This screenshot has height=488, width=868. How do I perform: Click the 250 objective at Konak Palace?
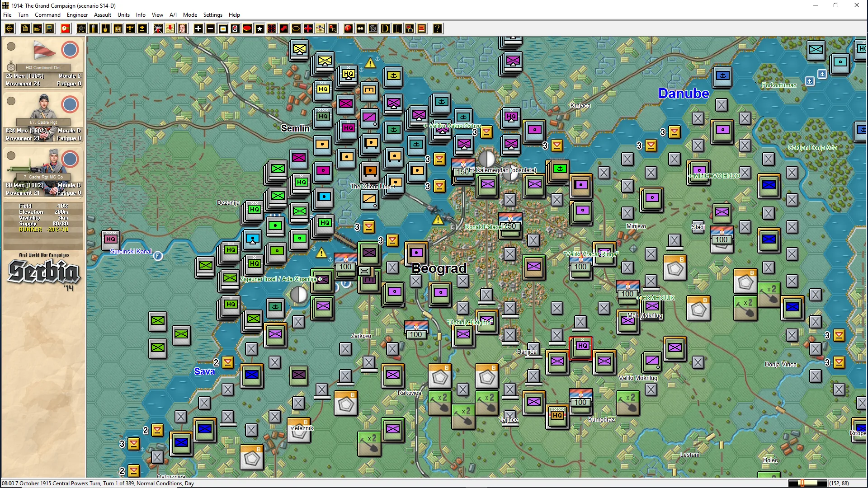coord(510,225)
